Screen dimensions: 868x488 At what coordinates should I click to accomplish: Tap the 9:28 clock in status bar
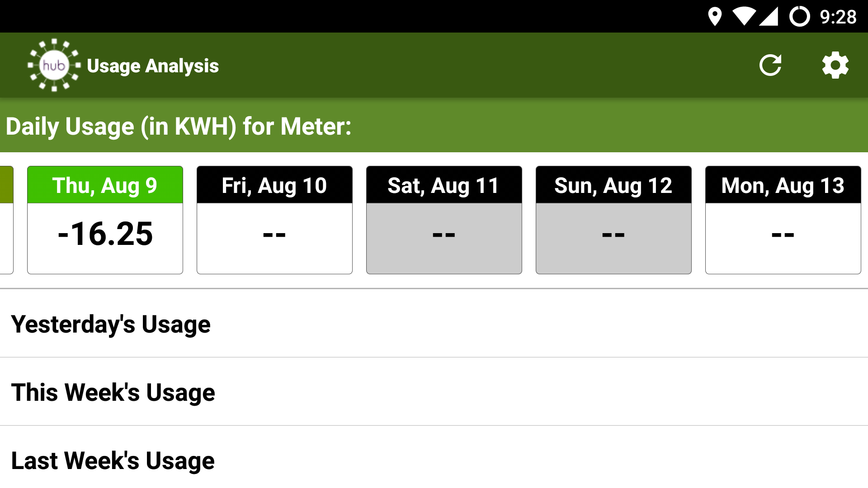click(838, 17)
